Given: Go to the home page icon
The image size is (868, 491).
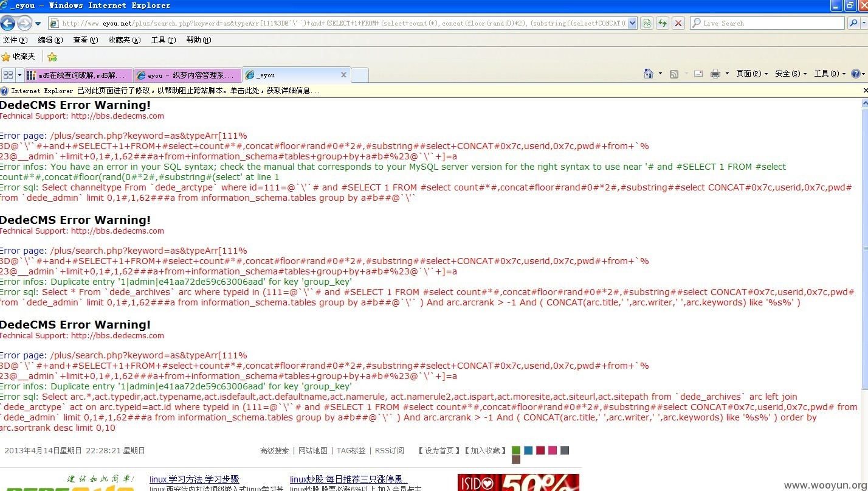Looking at the screenshot, I should click(649, 74).
